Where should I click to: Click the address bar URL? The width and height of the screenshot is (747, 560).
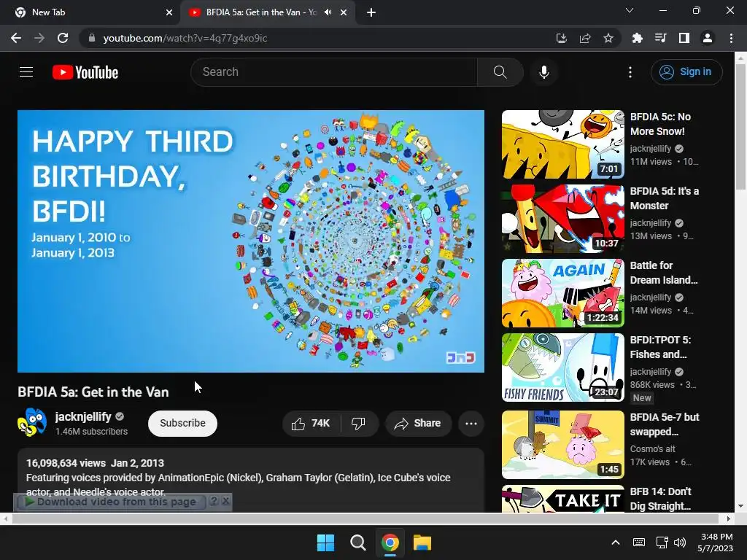click(185, 38)
